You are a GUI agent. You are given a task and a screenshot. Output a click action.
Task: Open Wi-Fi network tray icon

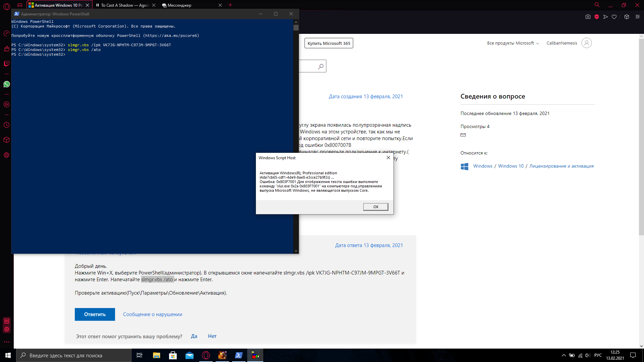580,355
